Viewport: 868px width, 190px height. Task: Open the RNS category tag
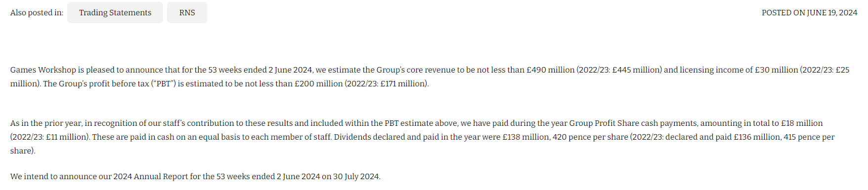pos(187,13)
